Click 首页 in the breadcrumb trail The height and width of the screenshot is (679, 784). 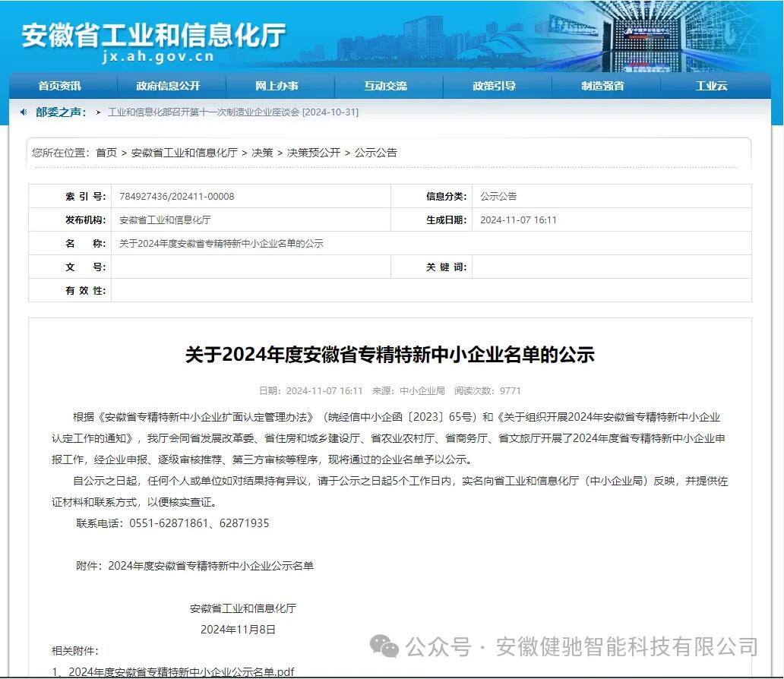point(106,153)
